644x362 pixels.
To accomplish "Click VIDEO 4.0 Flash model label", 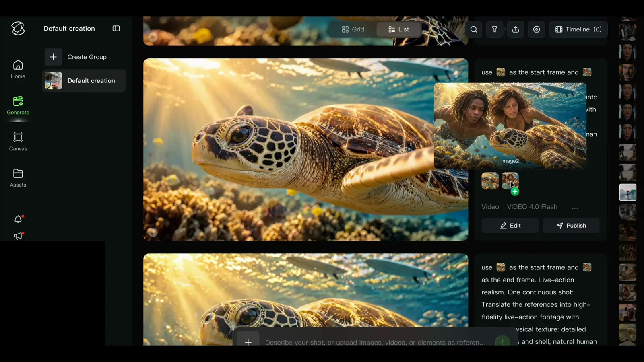I will pyautogui.click(x=532, y=207).
